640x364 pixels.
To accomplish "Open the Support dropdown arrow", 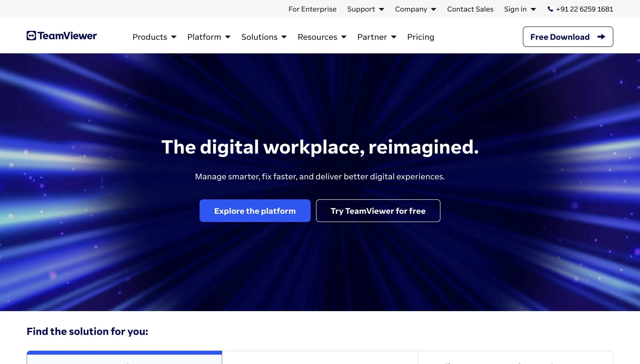I will pos(382,10).
